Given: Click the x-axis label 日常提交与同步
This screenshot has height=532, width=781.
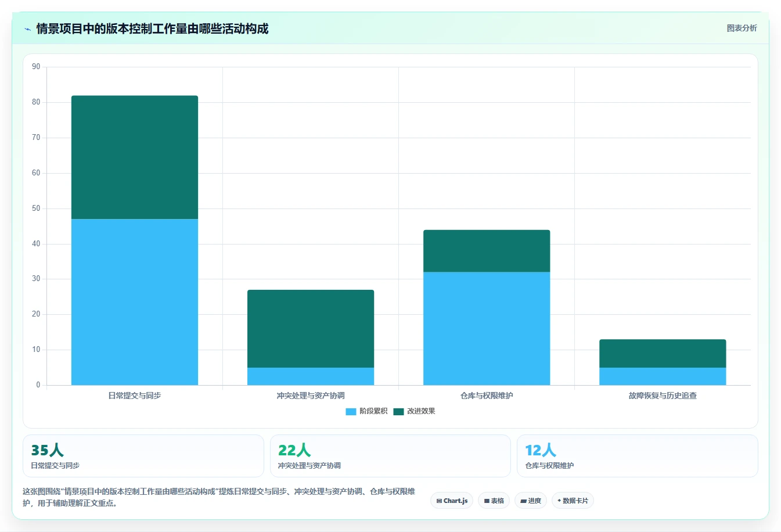Looking at the screenshot, I should [135, 396].
